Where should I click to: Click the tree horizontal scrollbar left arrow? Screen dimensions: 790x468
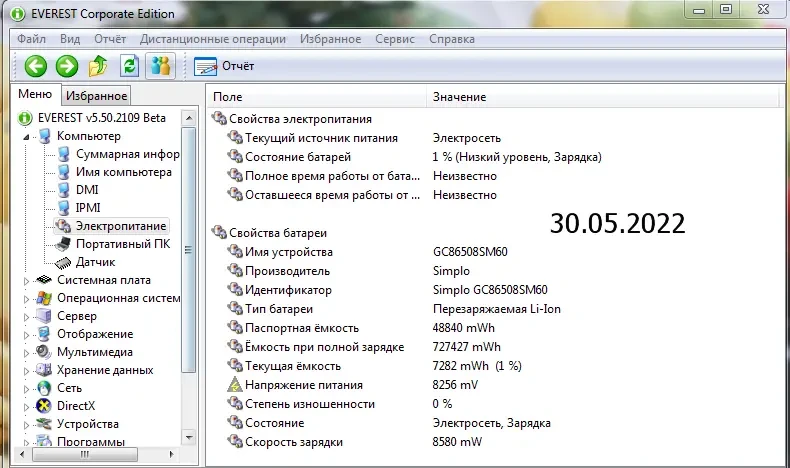click(22, 454)
